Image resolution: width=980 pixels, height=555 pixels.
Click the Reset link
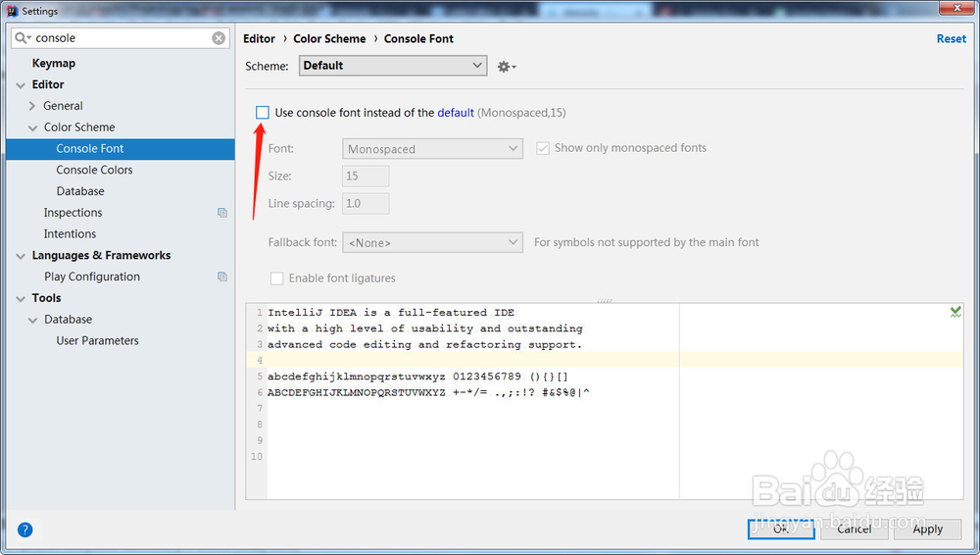[951, 39]
